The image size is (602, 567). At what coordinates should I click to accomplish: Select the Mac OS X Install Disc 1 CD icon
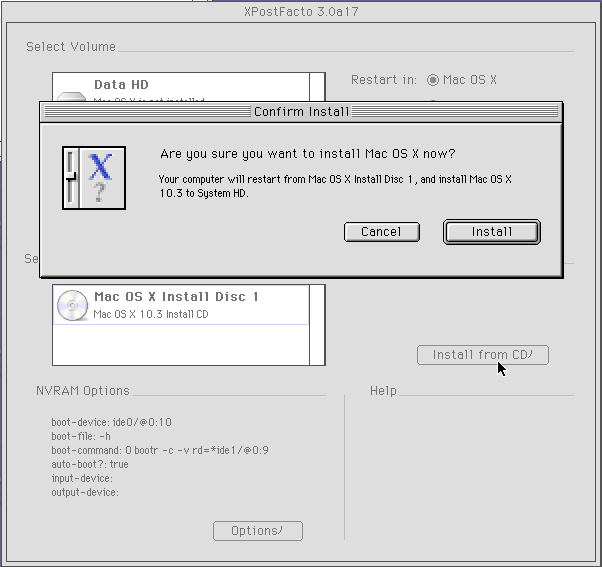(73, 305)
